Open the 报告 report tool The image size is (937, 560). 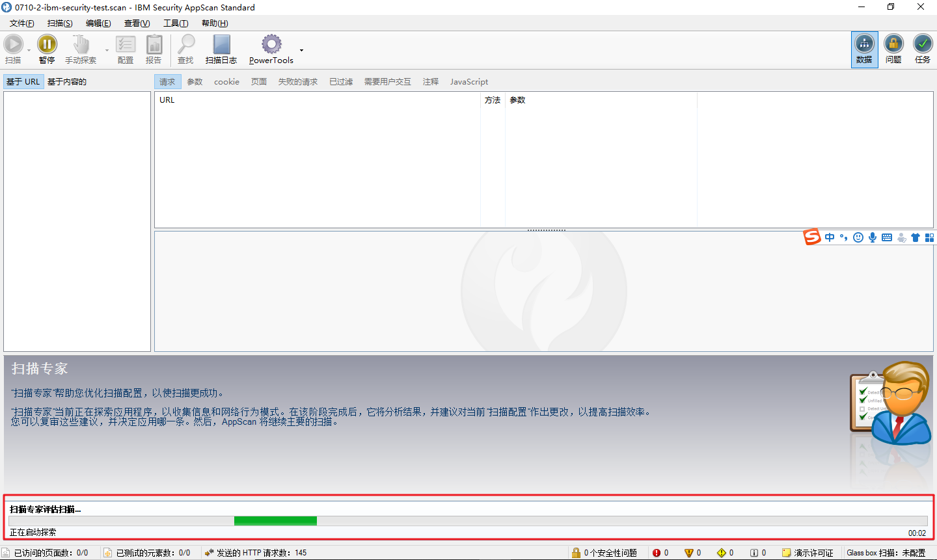tap(154, 49)
